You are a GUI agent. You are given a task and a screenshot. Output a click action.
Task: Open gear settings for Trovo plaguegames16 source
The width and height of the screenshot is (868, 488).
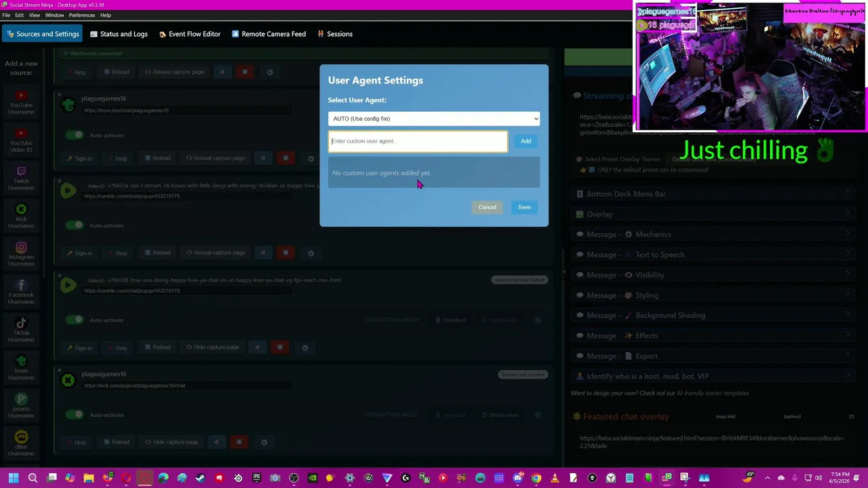coord(311,159)
